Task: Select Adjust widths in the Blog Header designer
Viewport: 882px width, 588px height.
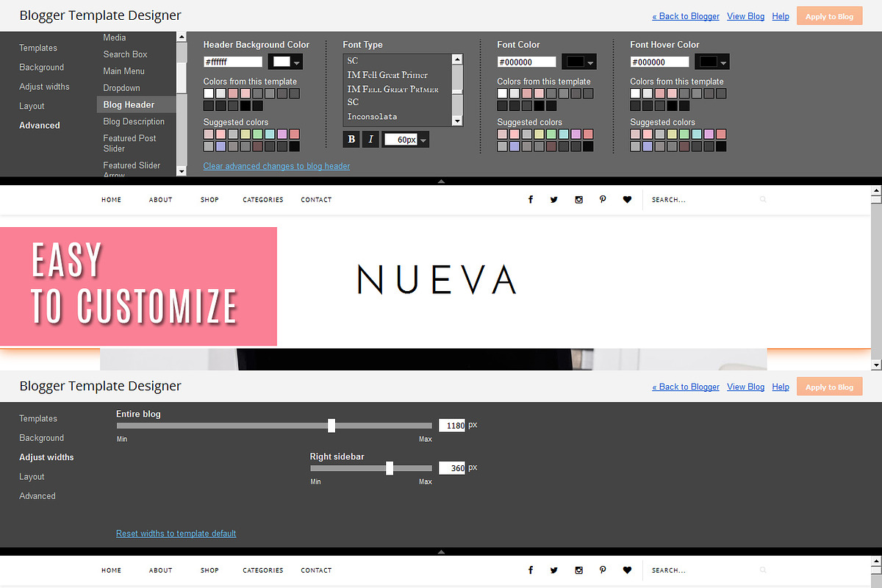Action: [44, 87]
